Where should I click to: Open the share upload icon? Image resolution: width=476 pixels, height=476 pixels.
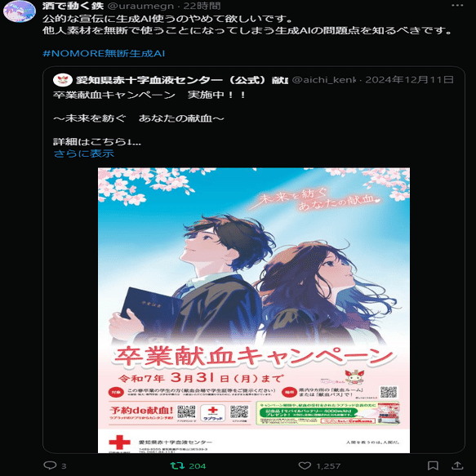click(x=457, y=465)
